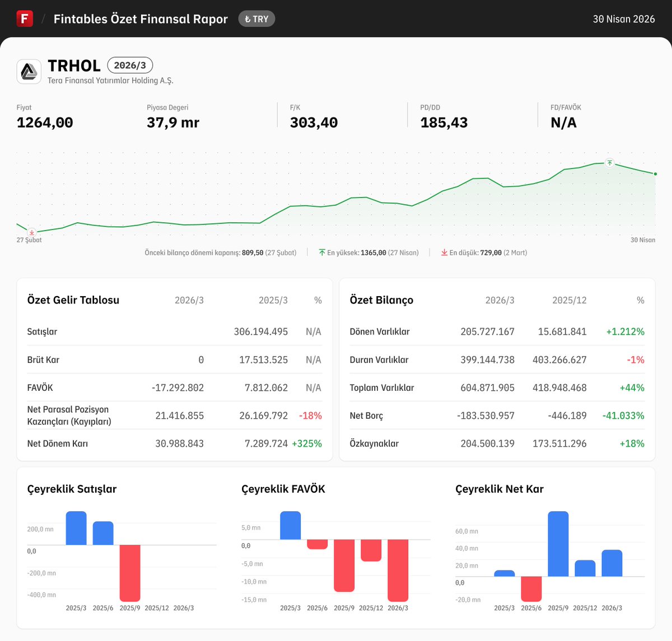Click the +44% change percentage

tap(632, 387)
